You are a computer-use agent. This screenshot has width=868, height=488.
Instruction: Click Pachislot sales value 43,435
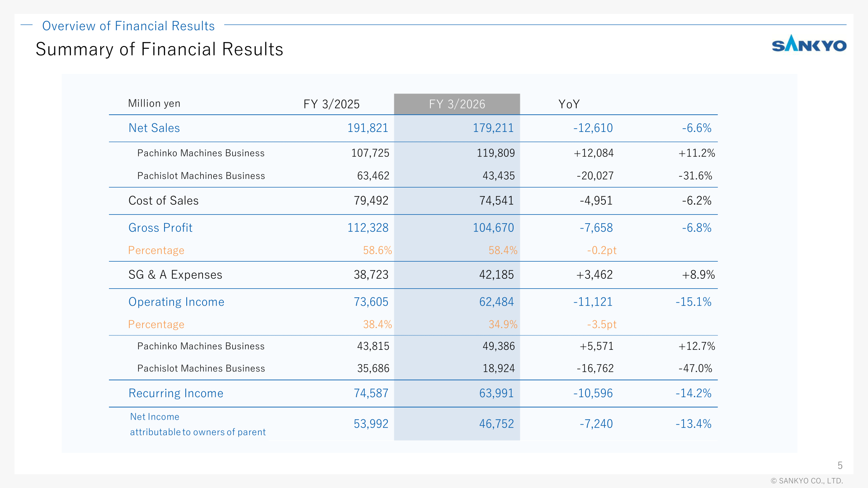(499, 176)
